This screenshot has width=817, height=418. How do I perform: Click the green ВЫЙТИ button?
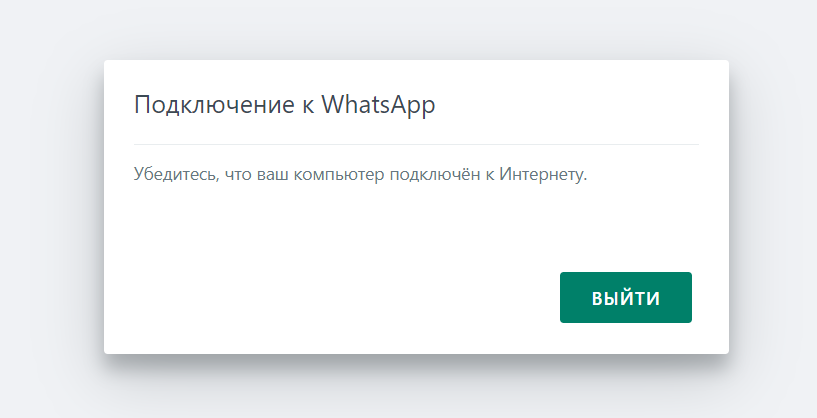point(626,297)
